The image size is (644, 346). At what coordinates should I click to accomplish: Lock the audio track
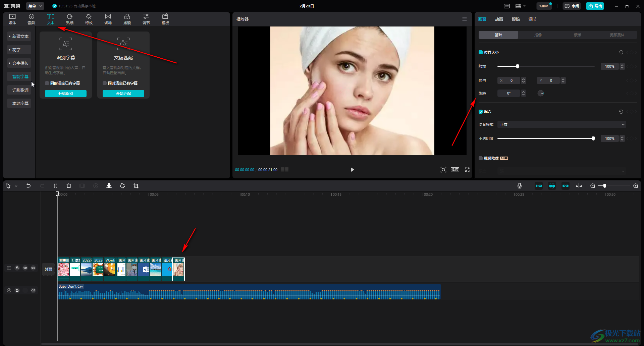click(x=17, y=290)
